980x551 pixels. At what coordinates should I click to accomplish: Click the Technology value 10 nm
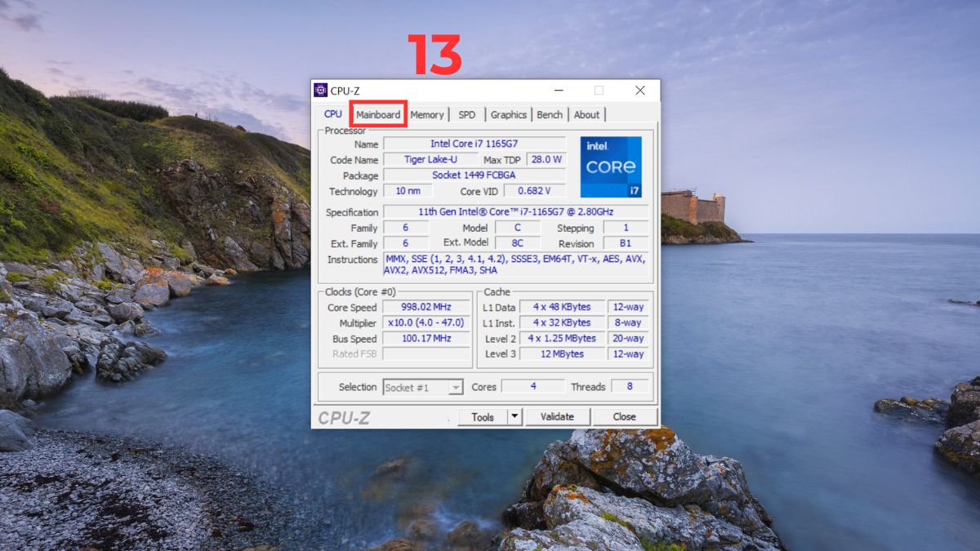pyautogui.click(x=408, y=191)
